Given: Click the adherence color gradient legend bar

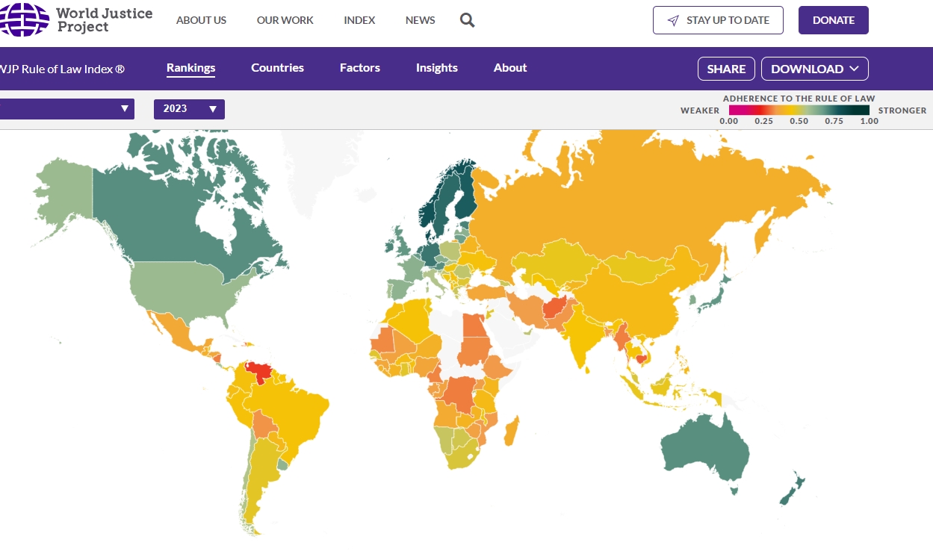Looking at the screenshot, I should point(799,110).
